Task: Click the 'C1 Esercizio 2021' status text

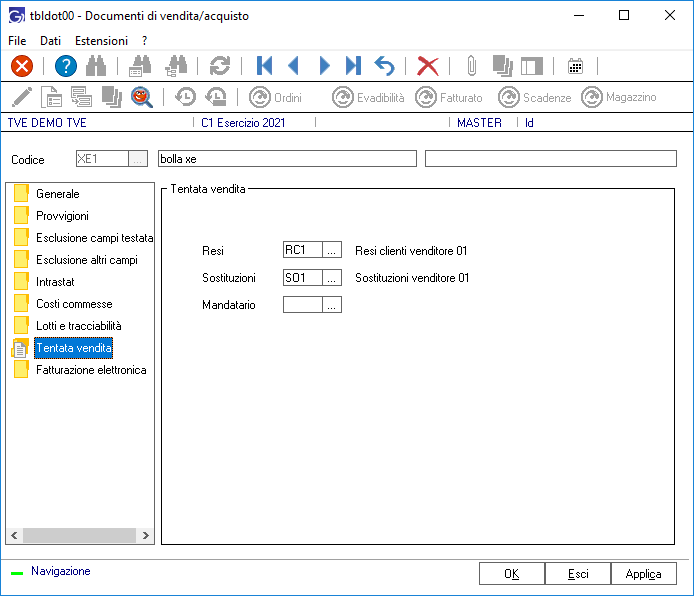Action: (243, 123)
